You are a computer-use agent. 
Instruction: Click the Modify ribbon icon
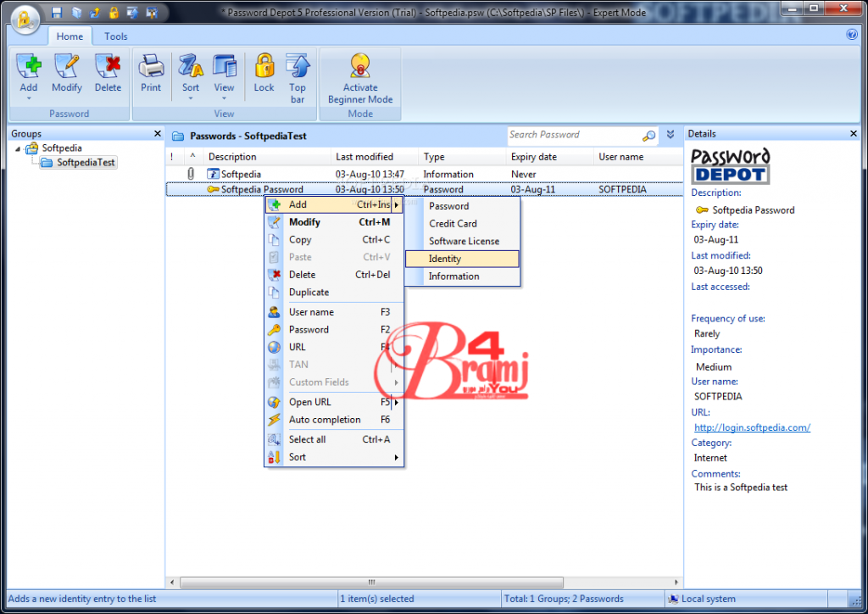pos(66,66)
